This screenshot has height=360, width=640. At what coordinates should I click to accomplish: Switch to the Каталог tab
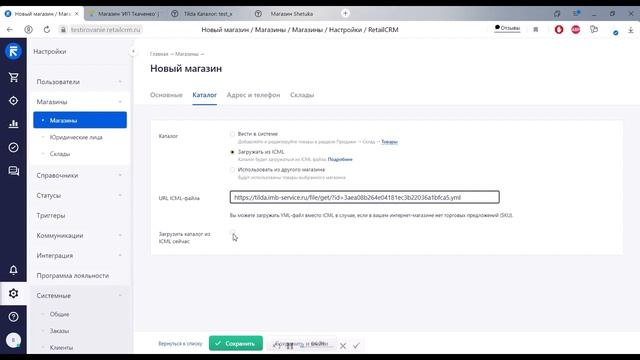pos(204,95)
